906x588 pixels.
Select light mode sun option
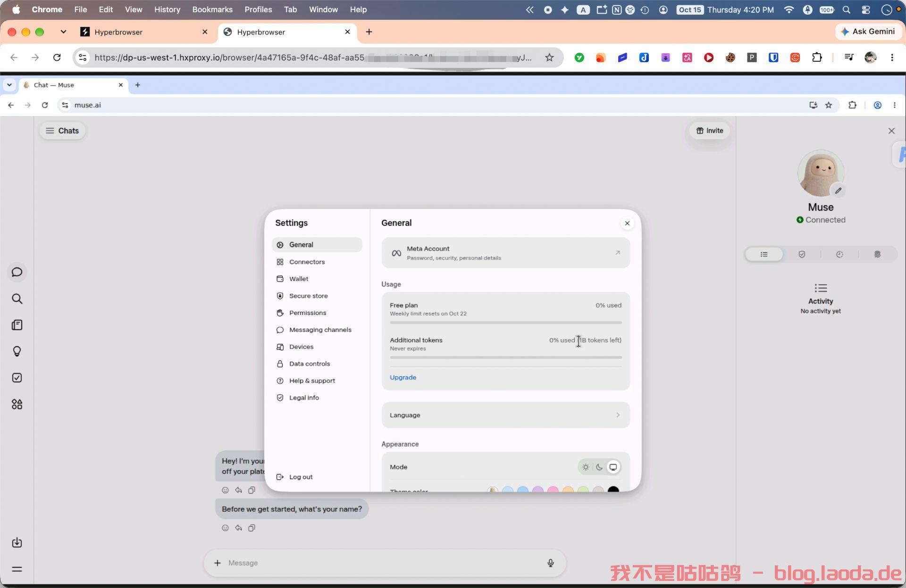point(586,467)
